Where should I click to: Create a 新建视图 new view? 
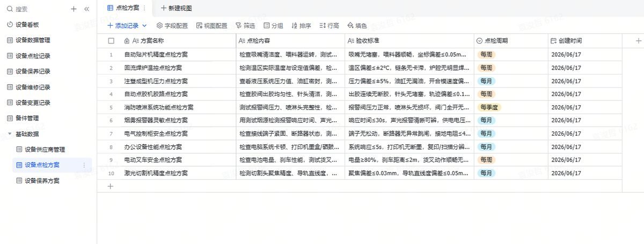[x=176, y=8]
